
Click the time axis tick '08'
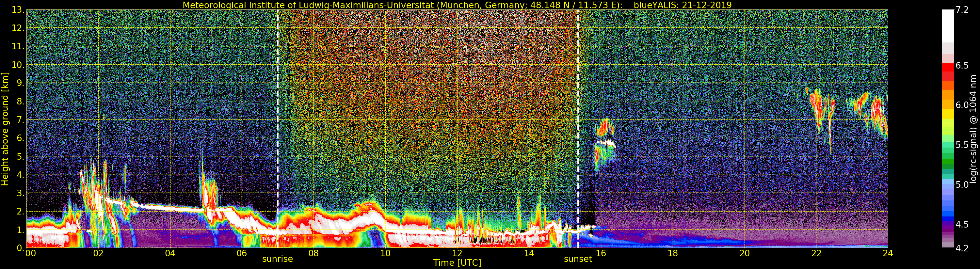[x=313, y=253]
